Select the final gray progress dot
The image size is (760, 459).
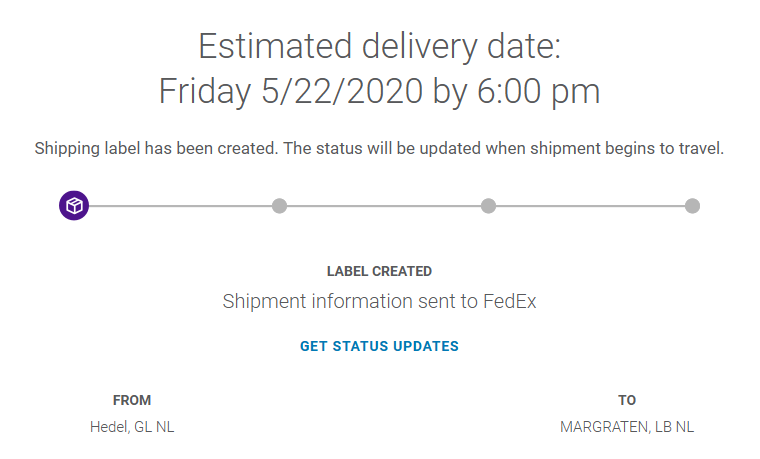(x=692, y=206)
